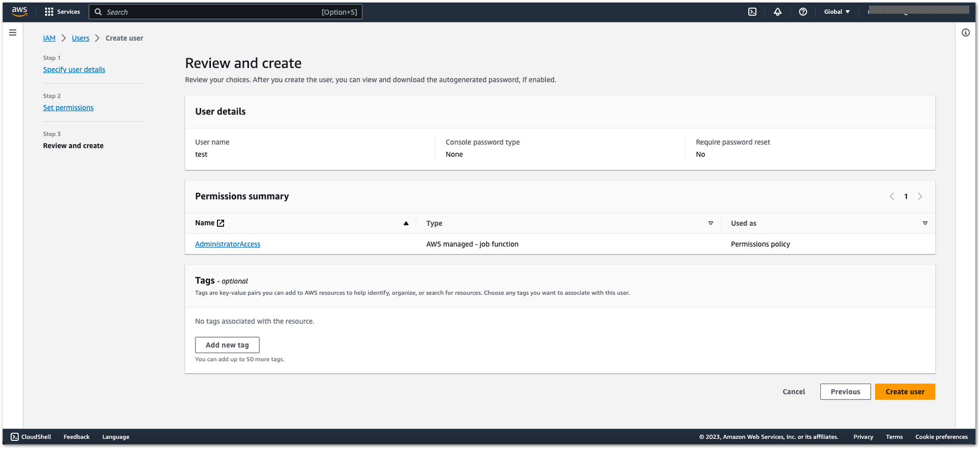The image size is (980, 449).
Task: Click the external link icon beside Name
Action: point(220,223)
